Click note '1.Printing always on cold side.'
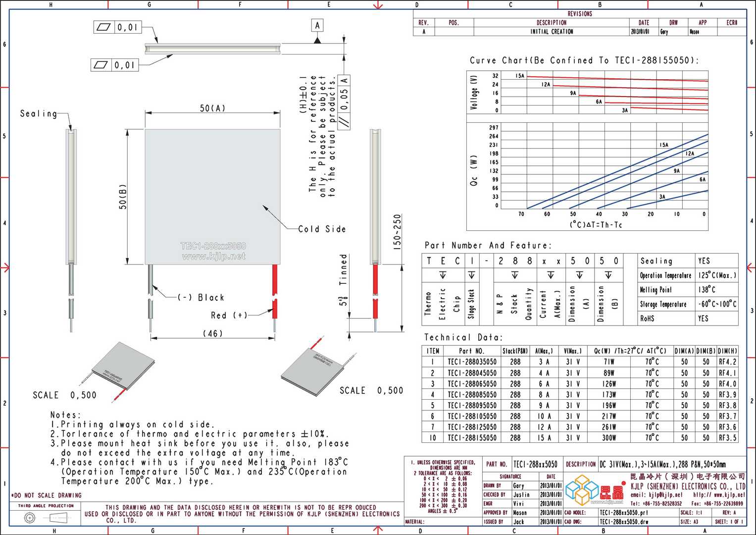 click(132, 425)
